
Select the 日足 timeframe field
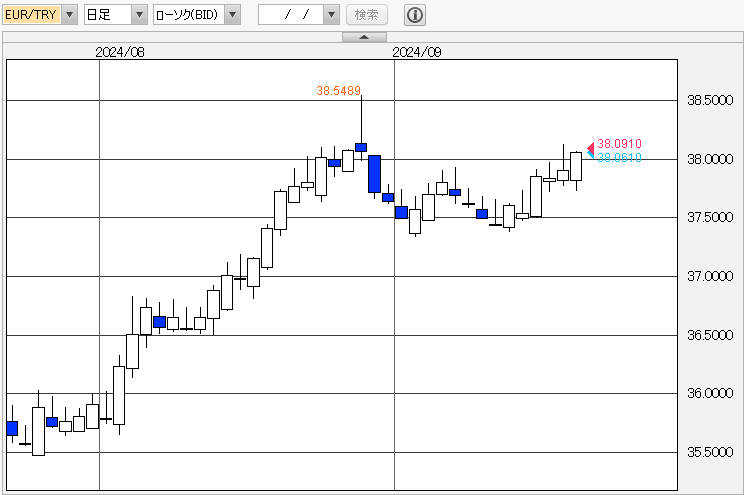tap(108, 15)
